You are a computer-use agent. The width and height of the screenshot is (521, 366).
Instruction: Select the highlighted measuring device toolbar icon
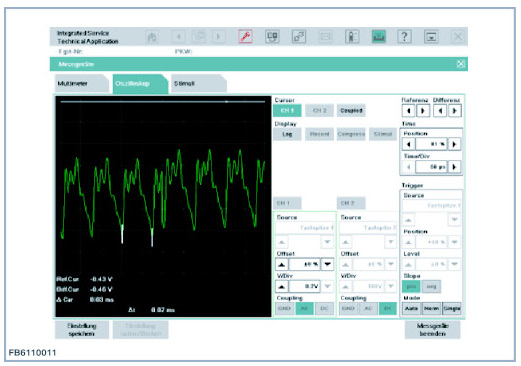[x=379, y=36]
